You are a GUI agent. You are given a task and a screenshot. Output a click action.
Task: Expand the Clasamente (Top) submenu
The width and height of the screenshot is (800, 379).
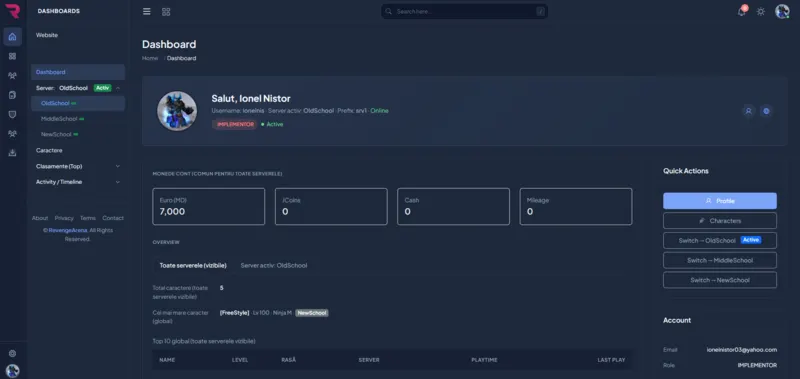coord(78,166)
